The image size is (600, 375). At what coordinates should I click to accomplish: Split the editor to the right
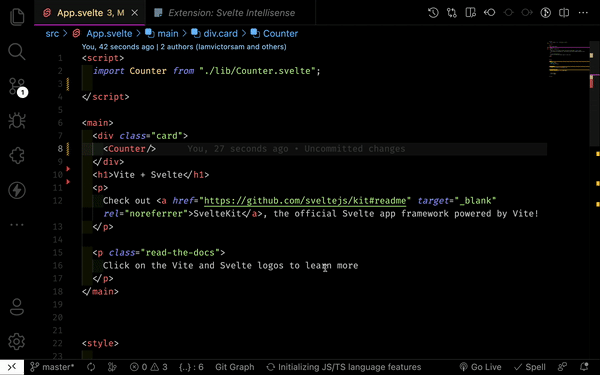point(564,13)
